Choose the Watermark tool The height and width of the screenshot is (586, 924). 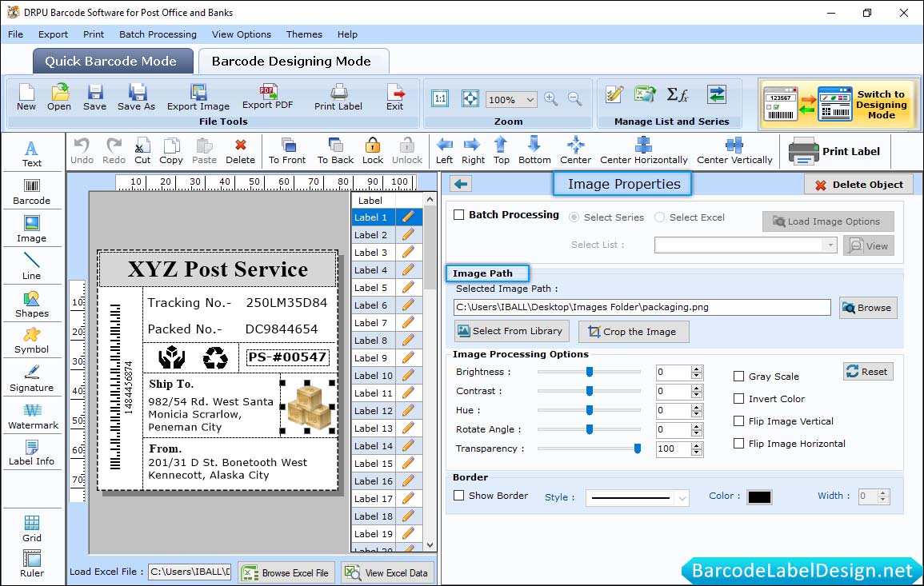pyautogui.click(x=32, y=416)
